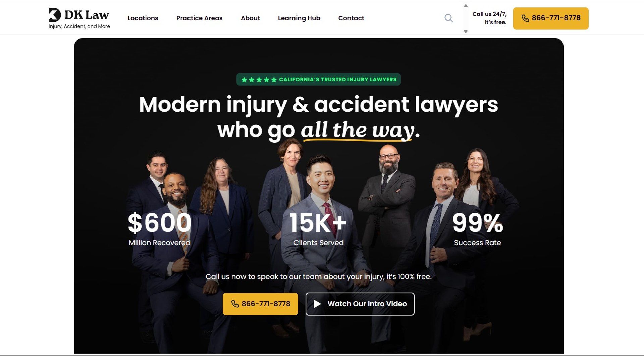644x356 pixels.
Task: Click the yellow 866-771-8778 header button
Action: tap(550, 18)
